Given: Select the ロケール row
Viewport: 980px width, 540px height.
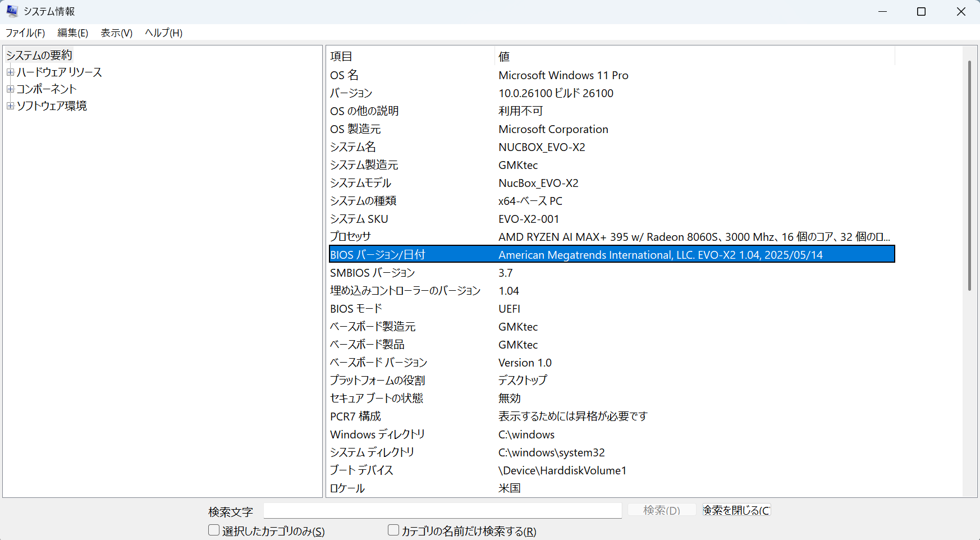Looking at the screenshot, I should (x=612, y=488).
